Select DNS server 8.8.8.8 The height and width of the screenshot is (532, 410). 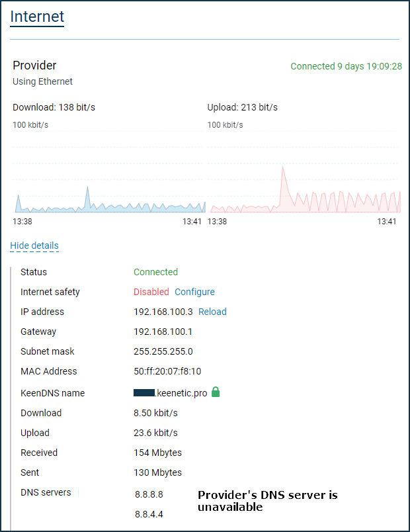pos(149,494)
